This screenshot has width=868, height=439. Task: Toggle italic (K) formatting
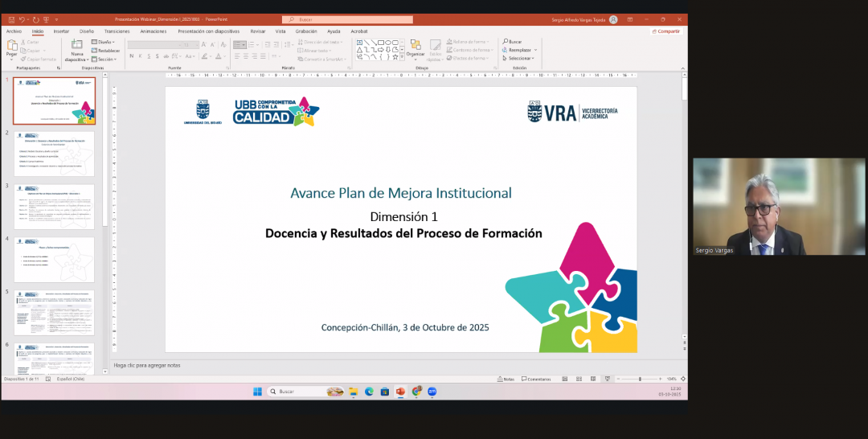coord(140,56)
